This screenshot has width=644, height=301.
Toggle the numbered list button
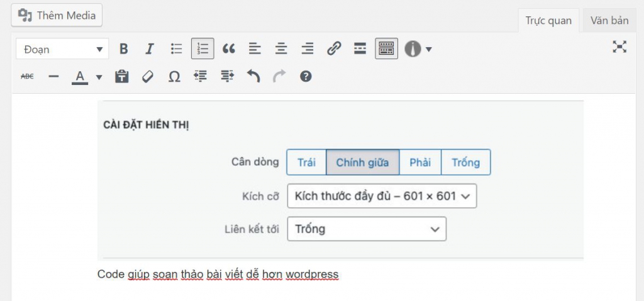[x=203, y=49]
